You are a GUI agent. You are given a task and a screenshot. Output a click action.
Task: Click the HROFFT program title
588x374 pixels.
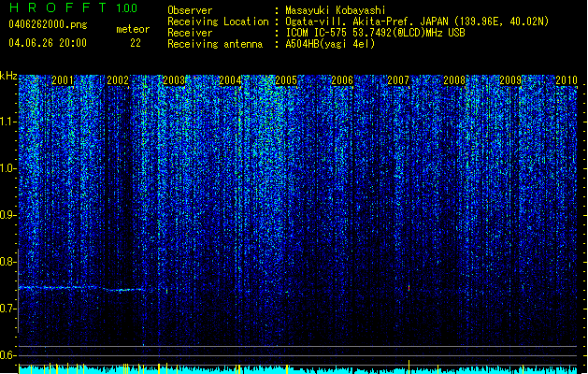click(58, 7)
